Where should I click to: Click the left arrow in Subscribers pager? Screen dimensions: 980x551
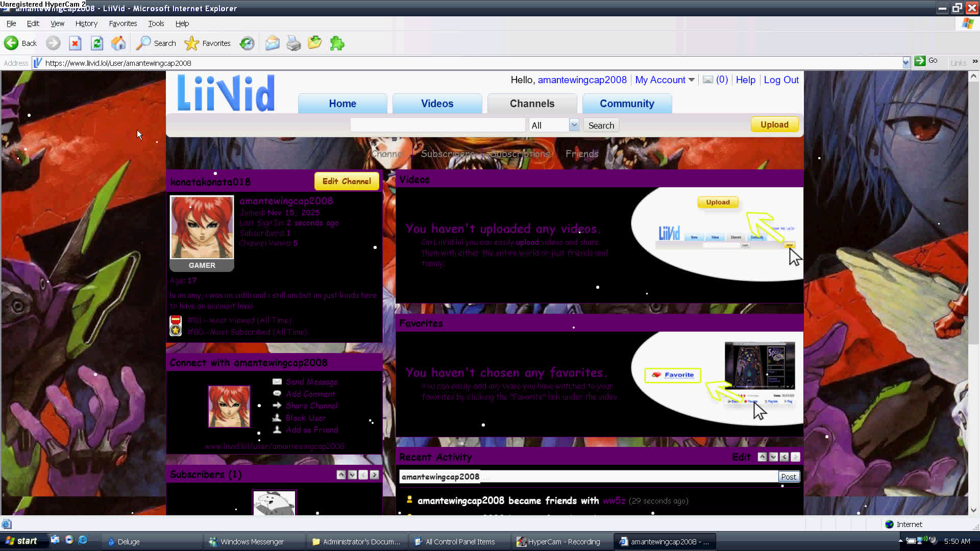coord(363,474)
